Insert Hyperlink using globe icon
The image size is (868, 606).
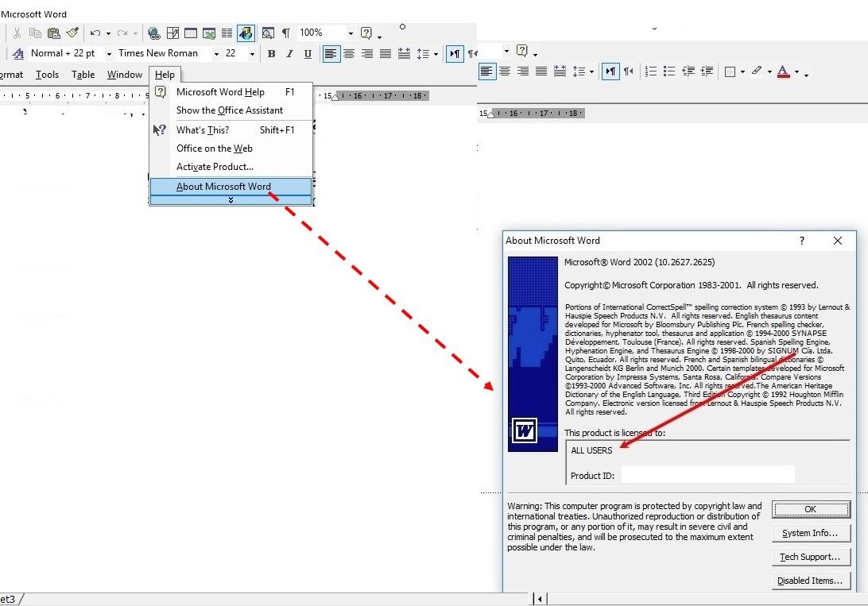154,33
